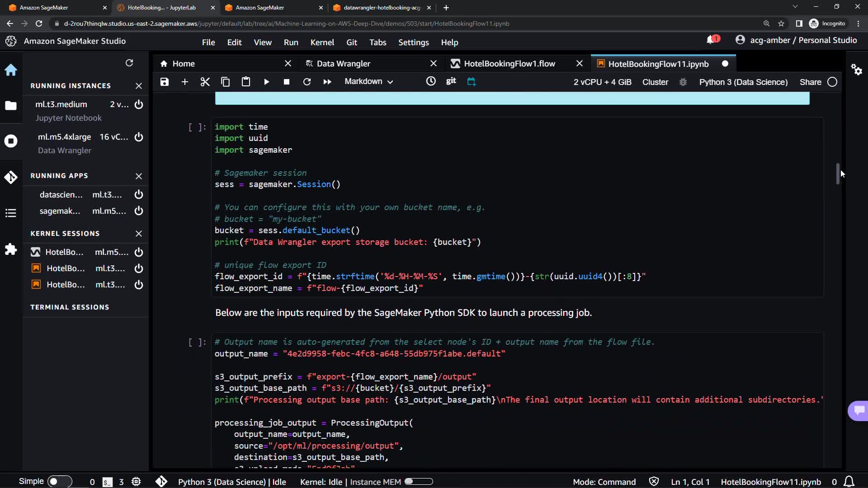
Task: Click the notebook vertical scrollbar thumb
Action: pos(838,174)
